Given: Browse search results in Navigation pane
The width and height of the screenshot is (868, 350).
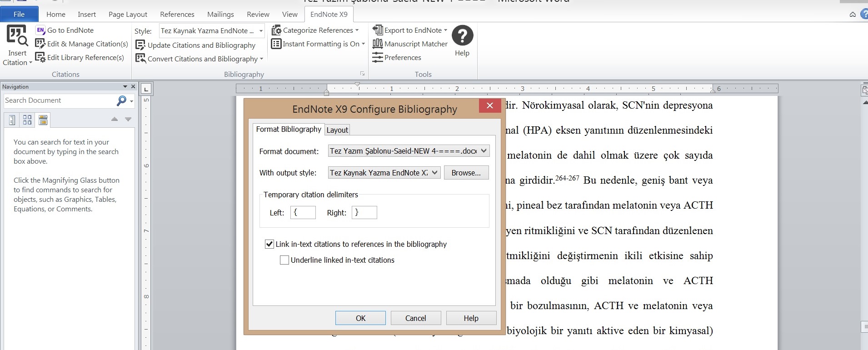Looking at the screenshot, I should 43,120.
